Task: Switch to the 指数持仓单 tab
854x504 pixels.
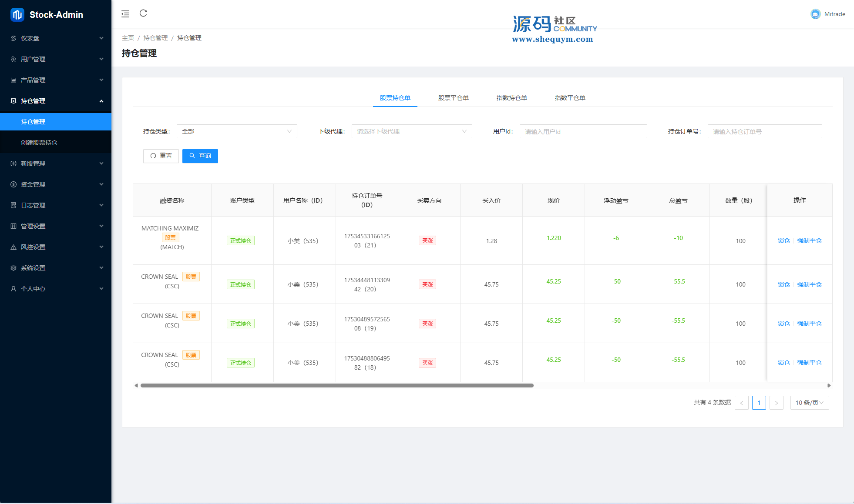Action: coord(511,98)
